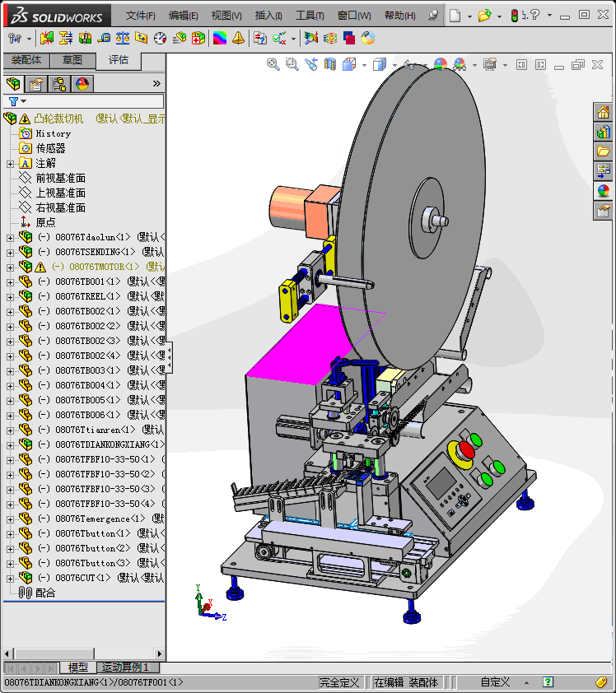Expand the manager tabs chevron »
This screenshot has height=693, width=616.
click(x=156, y=83)
